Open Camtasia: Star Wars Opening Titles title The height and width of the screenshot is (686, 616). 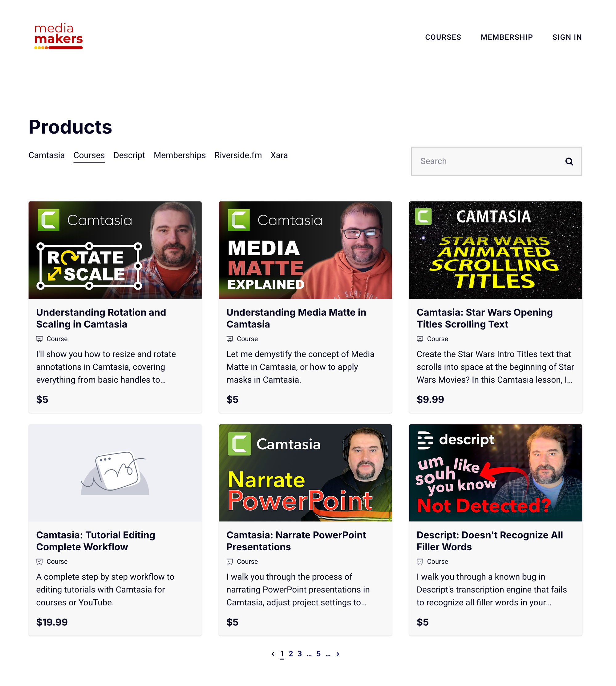coord(484,318)
